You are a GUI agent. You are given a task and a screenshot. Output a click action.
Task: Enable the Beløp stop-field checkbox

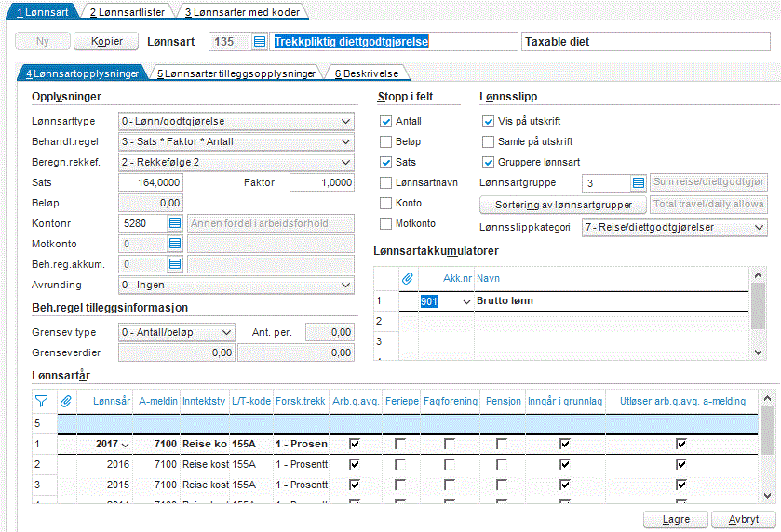click(x=386, y=141)
